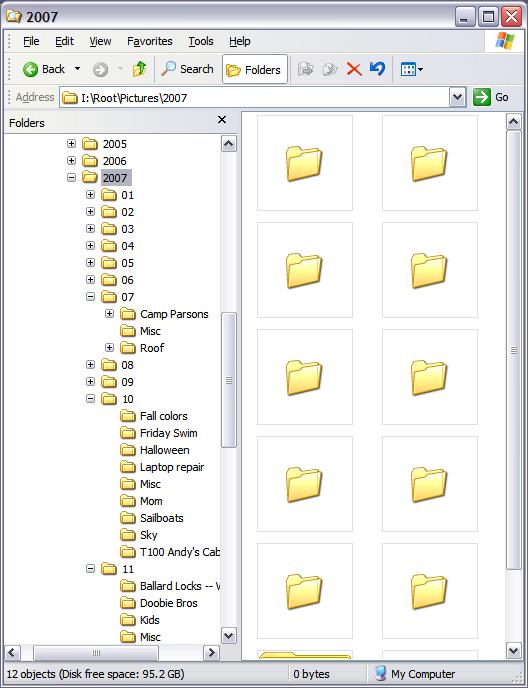
Task: Click the 2006 folder icon in tree
Action: click(x=90, y=161)
